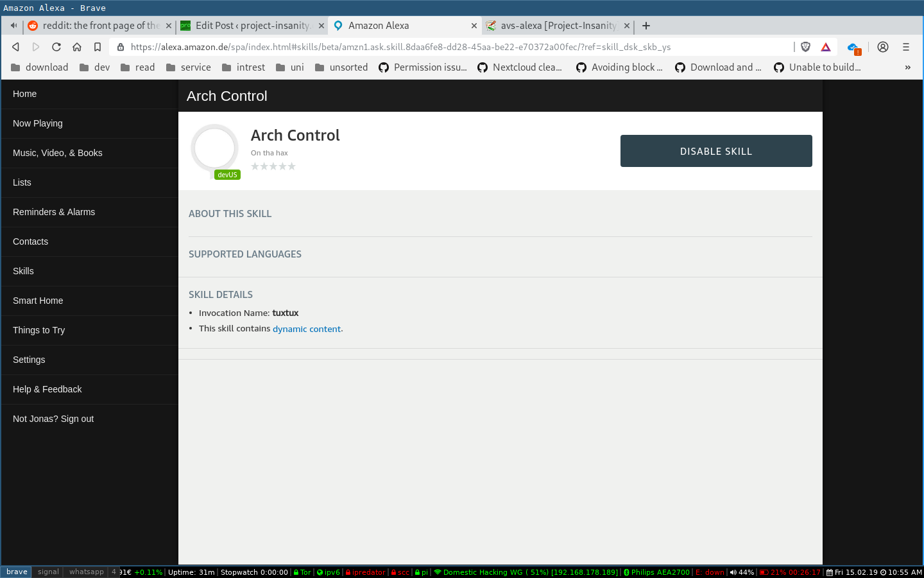Viewport: 924px width, 578px height.
Task: Open the dynamic content link
Action: click(307, 329)
